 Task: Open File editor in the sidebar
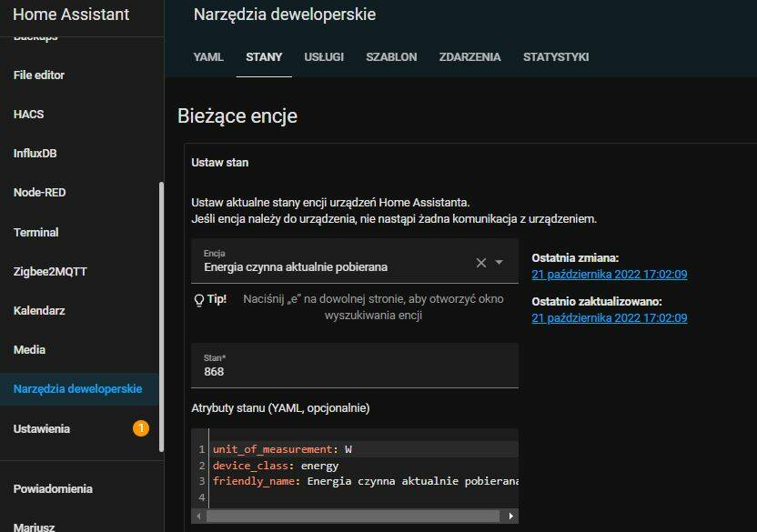[38, 75]
